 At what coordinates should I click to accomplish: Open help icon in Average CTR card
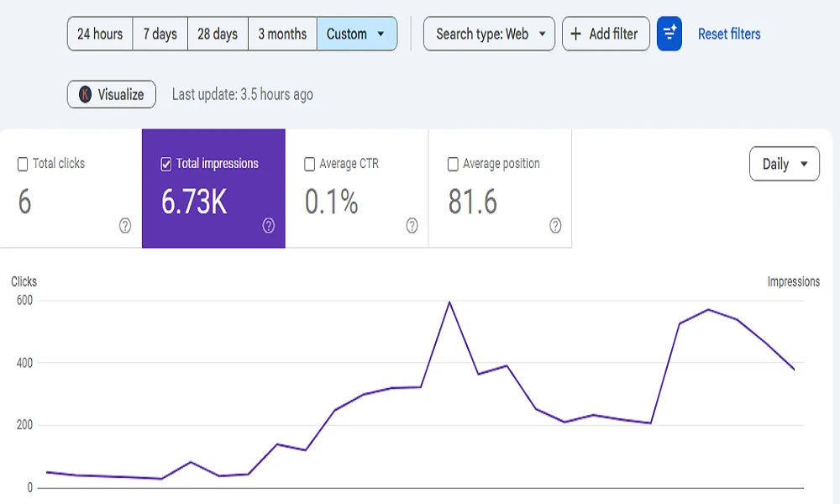pyautogui.click(x=412, y=225)
